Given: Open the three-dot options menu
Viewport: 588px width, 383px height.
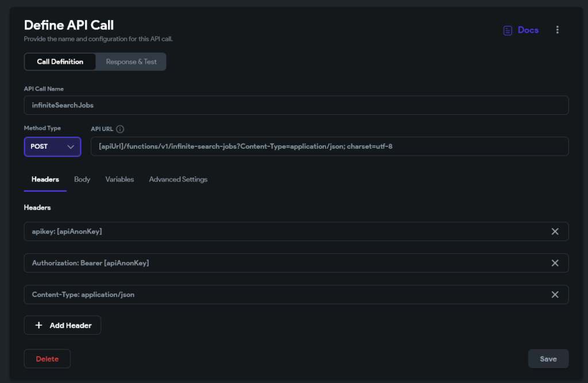Looking at the screenshot, I should pos(558,29).
